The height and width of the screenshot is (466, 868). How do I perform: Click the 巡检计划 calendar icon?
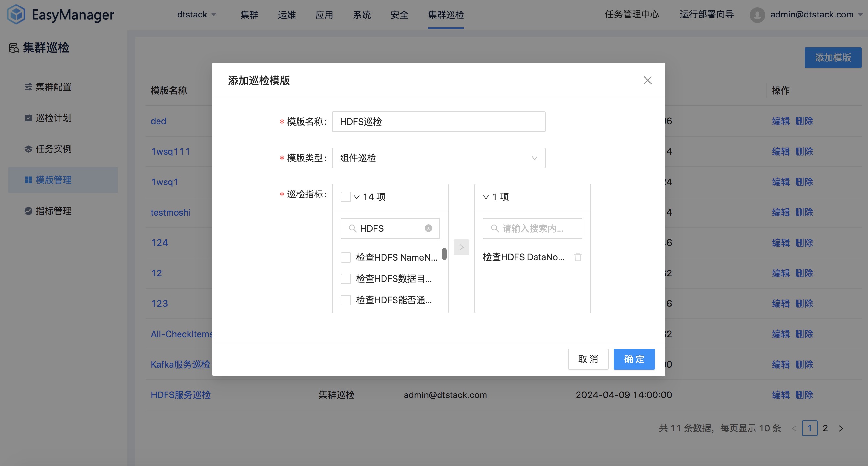pyautogui.click(x=28, y=118)
